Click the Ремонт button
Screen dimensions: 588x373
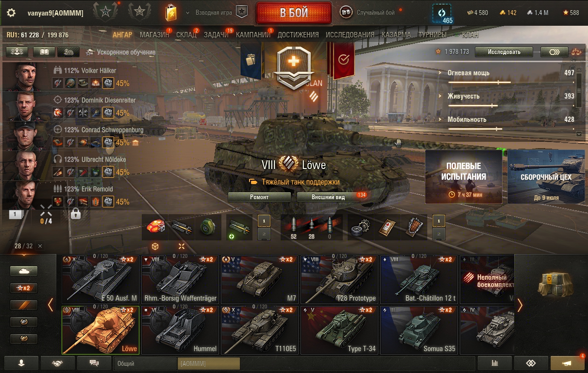259,197
